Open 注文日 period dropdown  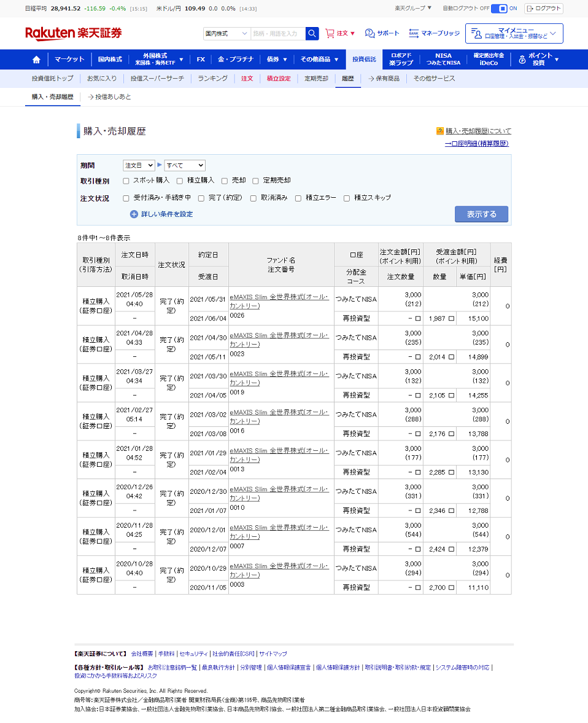[x=139, y=165]
